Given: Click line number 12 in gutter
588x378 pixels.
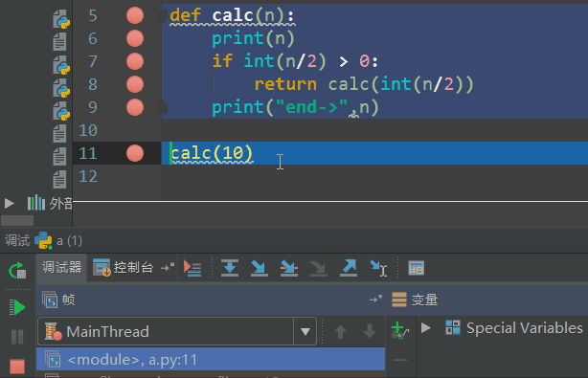Looking at the screenshot, I should pyautogui.click(x=88, y=176).
